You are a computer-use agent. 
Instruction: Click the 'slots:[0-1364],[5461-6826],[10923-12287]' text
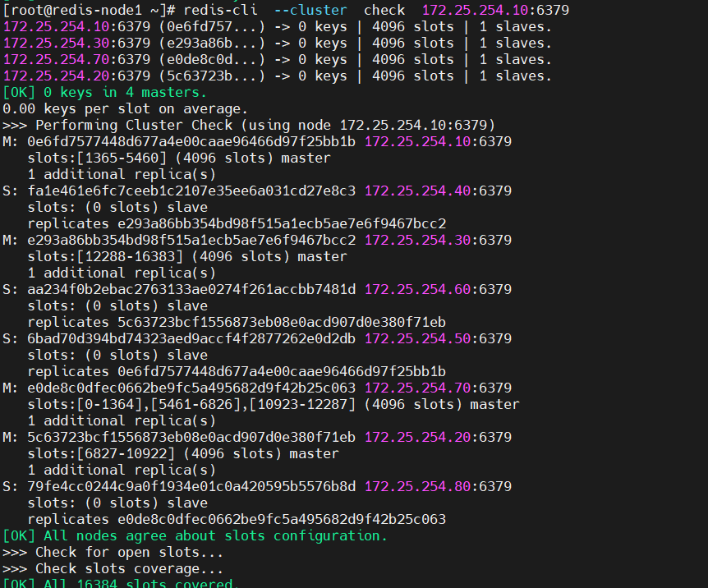191,404
